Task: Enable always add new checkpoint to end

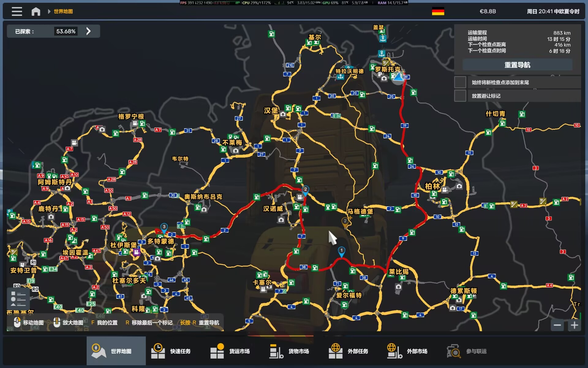Action: pos(460,82)
